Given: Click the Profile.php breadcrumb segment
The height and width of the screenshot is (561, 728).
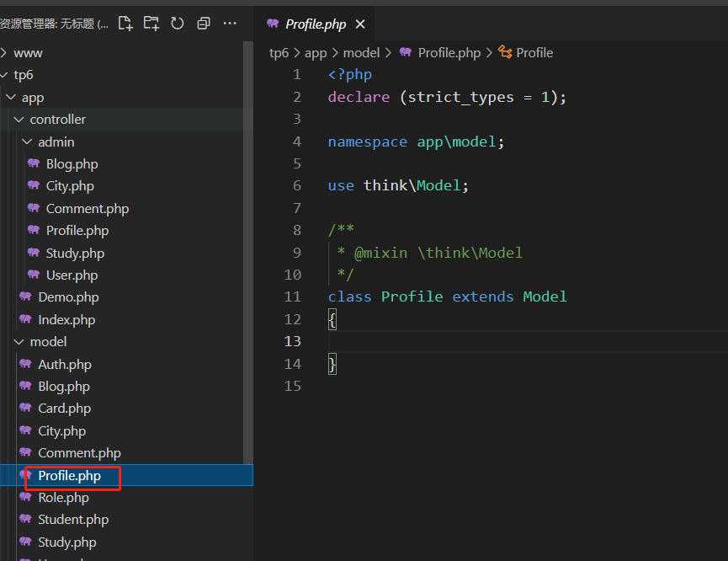Looking at the screenshot, I should click(449, 53).
